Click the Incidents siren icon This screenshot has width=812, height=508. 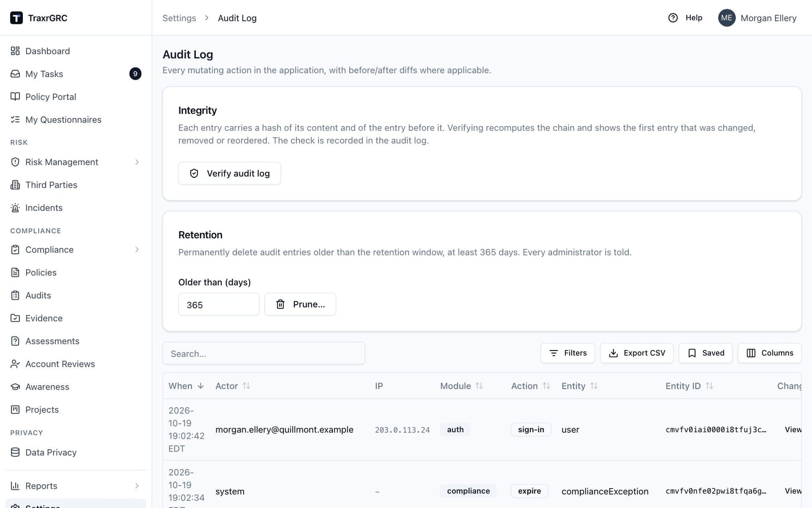click(15, 208)
